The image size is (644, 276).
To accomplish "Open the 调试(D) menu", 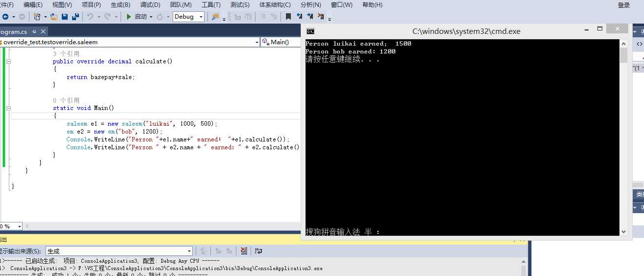I will [x=150, y=5].
